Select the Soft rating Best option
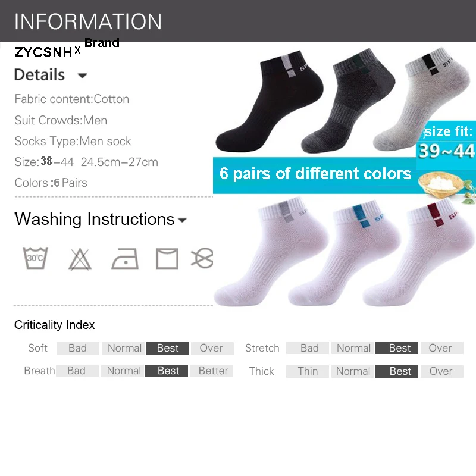476x476 pixels. [167, 348]
